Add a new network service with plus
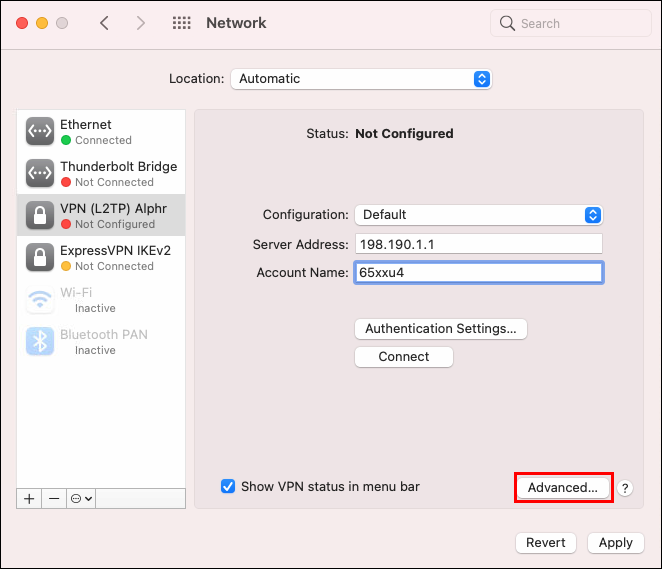Screen dimensions: 662x569 [29, 499]
